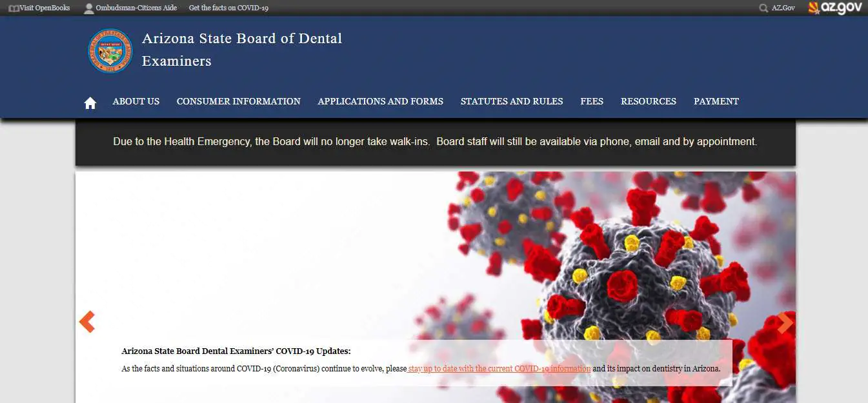Open current COVID-19 information link
Viewport: 868px width, 403px height.
[499, 369]
